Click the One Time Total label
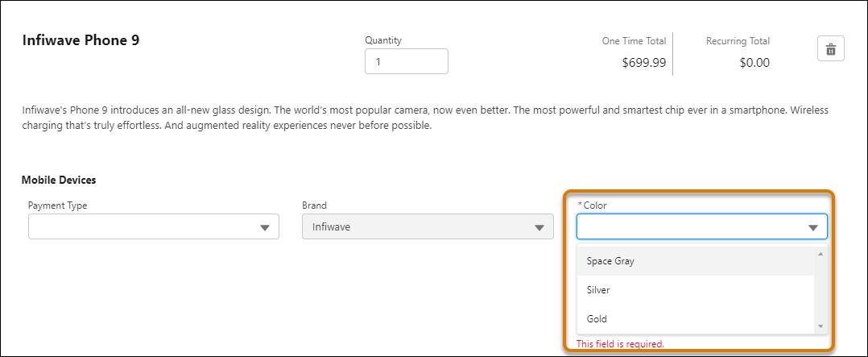This screenshot has height=357, width=868. coord(634,41)
